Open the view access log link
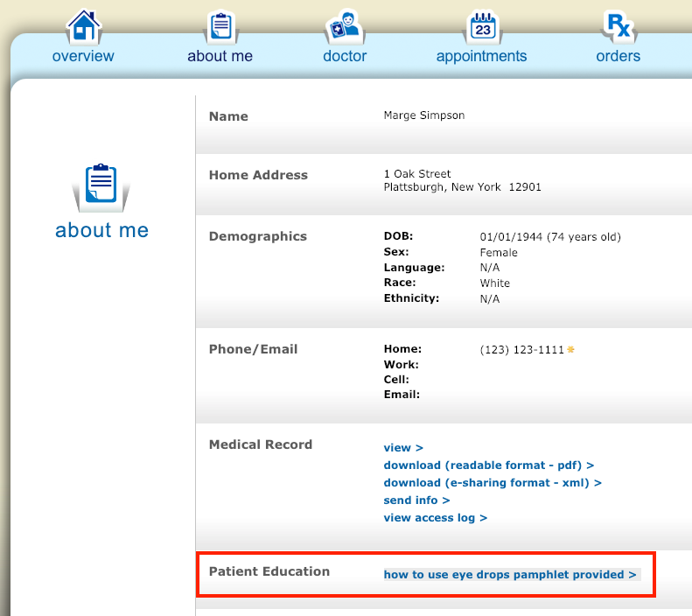Viewport: 692px width, 616px height. pos(435,518)
